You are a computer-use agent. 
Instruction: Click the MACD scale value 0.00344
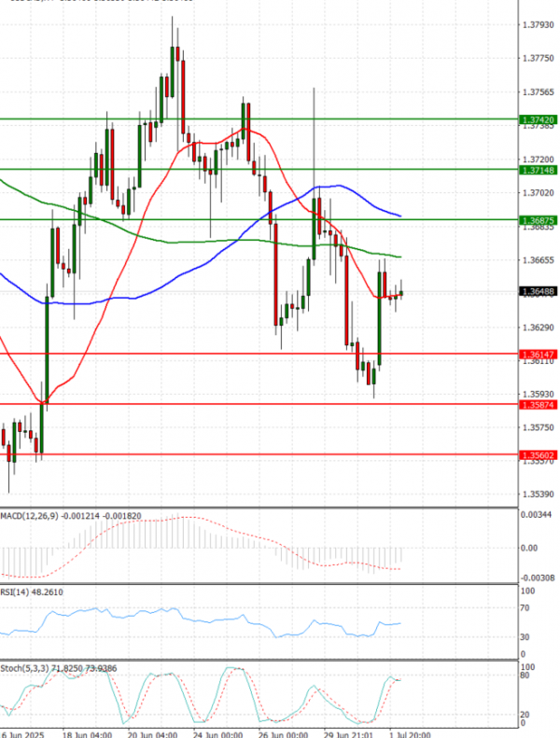(536, 515)
